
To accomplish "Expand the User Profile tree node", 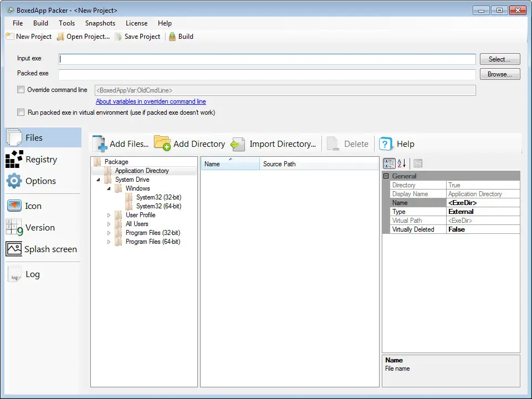I will (109, 215).
